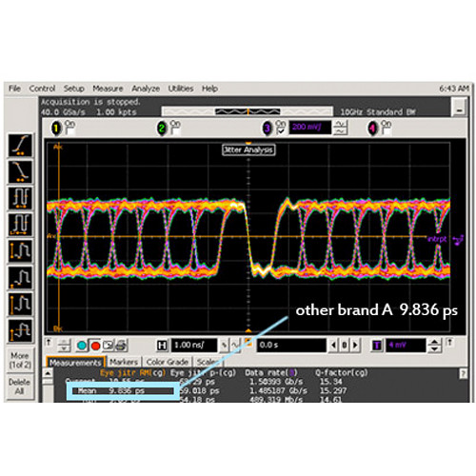
Task: Adjust trigger level with up-down stepper
Action: tap(434, 346)
